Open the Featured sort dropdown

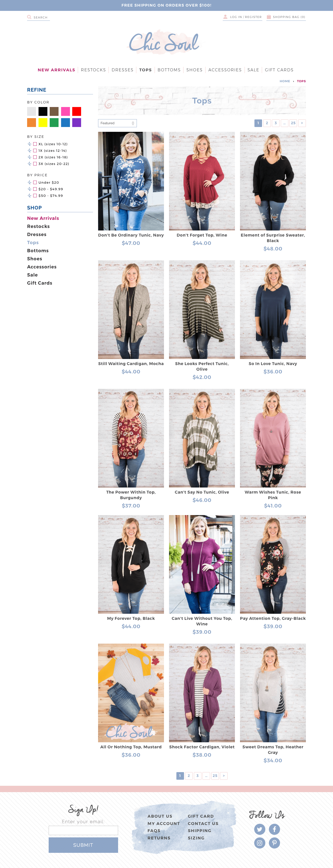117,123
